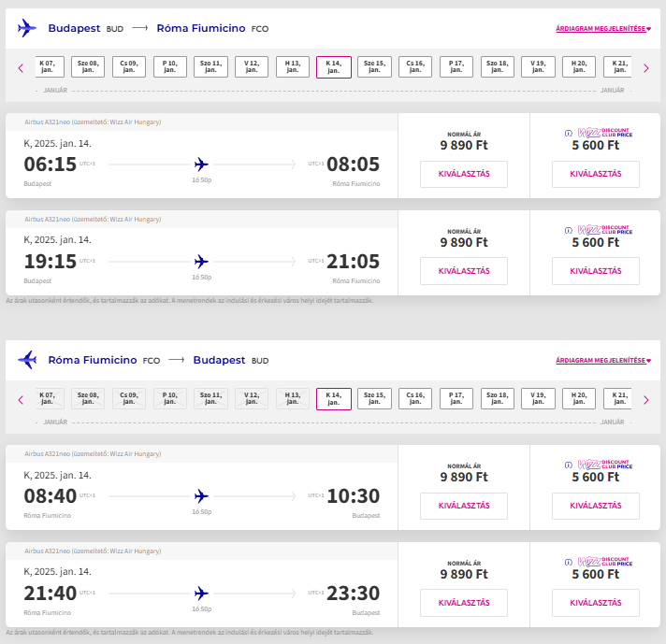Click the airplane icon in Róma–Budapest header

27,360
